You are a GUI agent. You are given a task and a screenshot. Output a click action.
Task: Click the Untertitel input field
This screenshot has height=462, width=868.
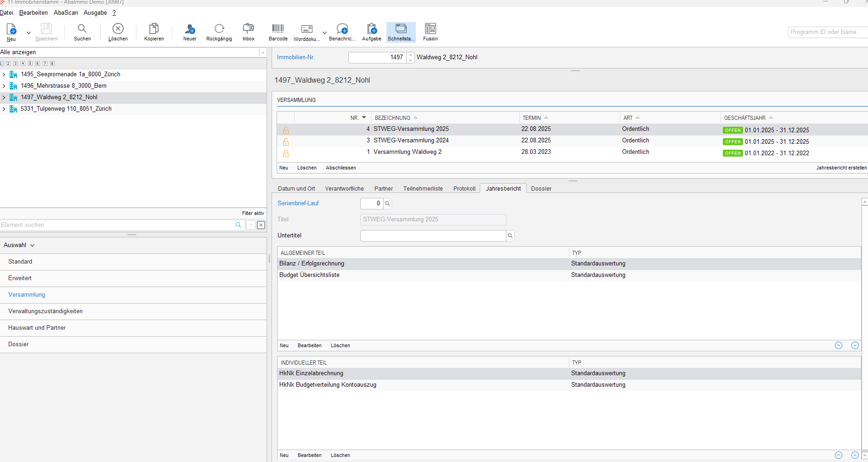tap(433, 236)
